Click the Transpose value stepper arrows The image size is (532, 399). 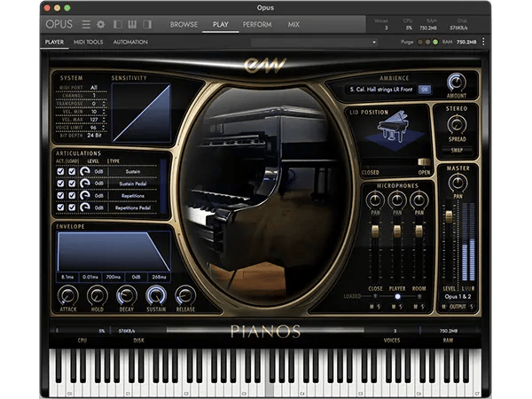click(x=104, y=104)
